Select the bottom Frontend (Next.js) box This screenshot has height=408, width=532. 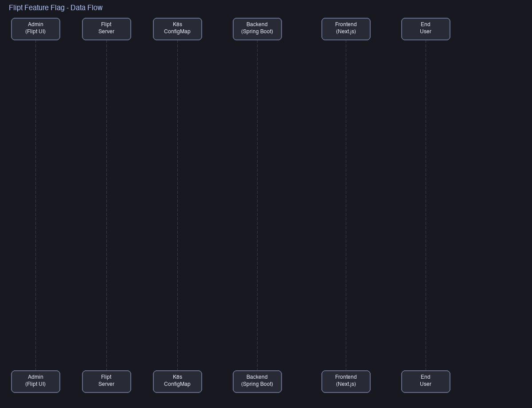click(346, 381)
